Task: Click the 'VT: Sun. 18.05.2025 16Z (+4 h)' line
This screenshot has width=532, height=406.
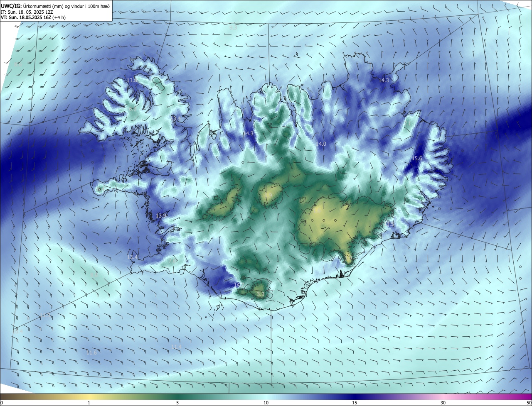Action: tap(33, 17)
